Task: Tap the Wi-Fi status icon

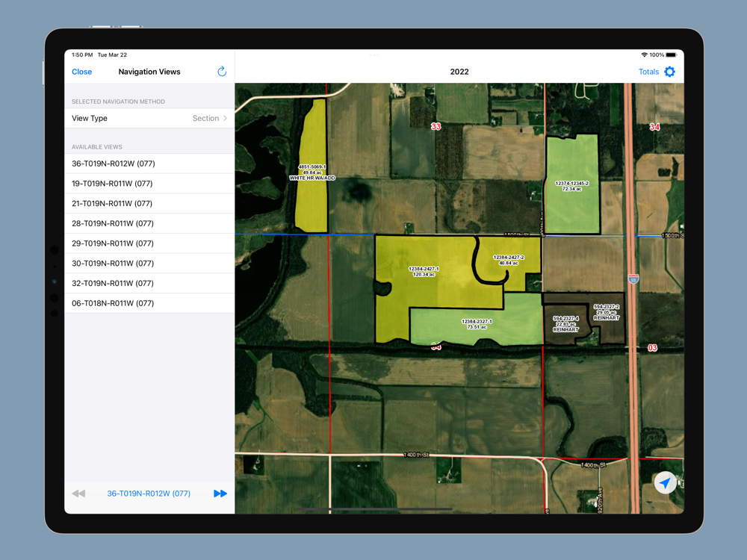Action: (644, 55)
